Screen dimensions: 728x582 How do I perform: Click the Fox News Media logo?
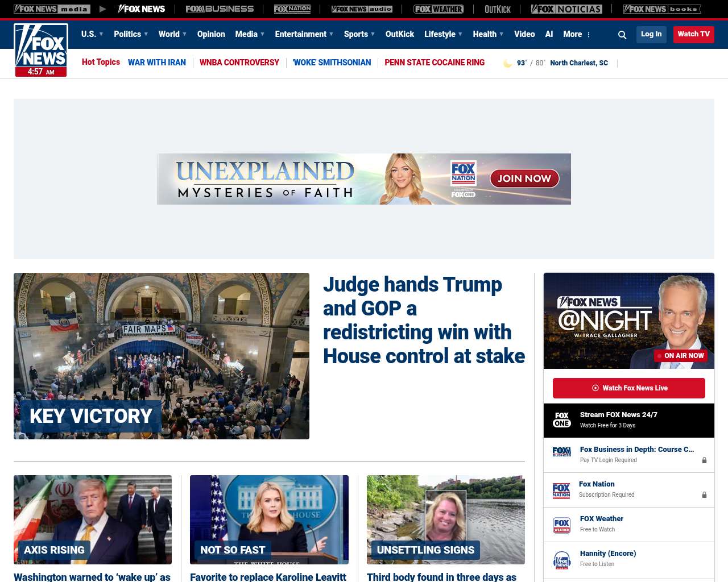tap(52, 9)
